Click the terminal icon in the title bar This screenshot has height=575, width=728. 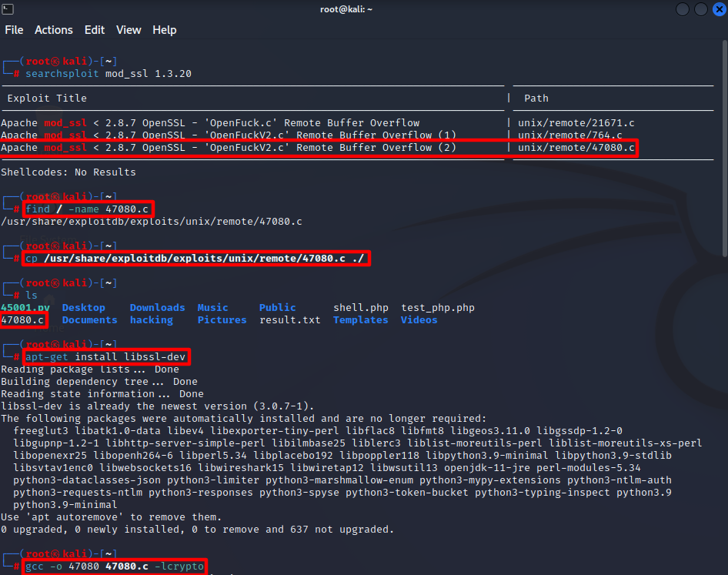coord(8,9)
